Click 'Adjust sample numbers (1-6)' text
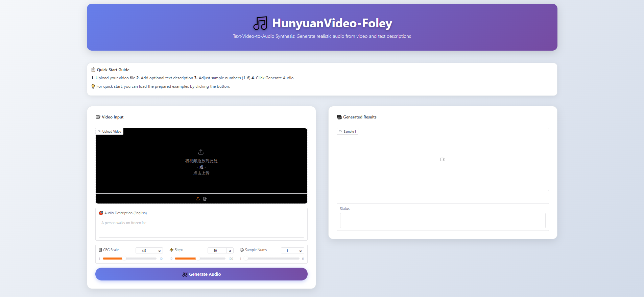Screen dimensions: 644x297 coord(224,78)
